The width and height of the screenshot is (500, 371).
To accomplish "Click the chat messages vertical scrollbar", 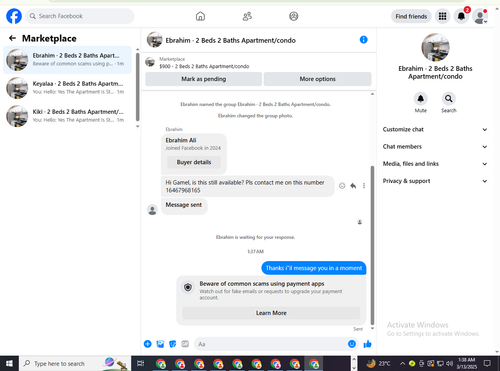I will pos(372,245).
